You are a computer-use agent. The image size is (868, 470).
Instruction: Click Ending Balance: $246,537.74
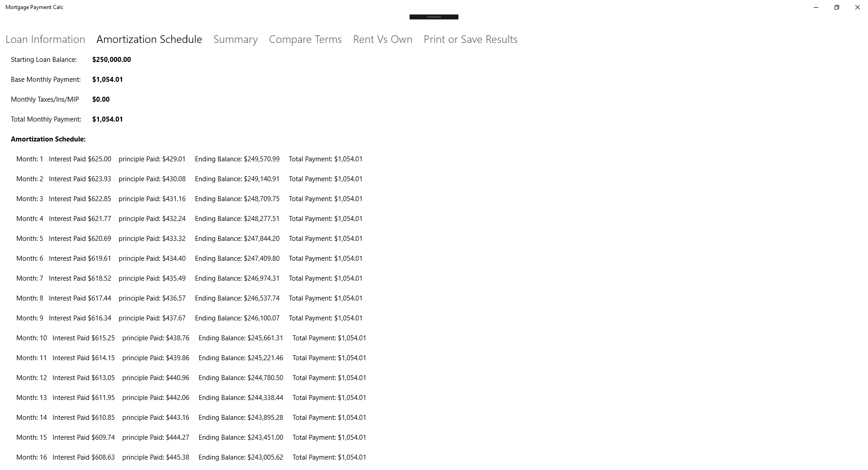237,298
